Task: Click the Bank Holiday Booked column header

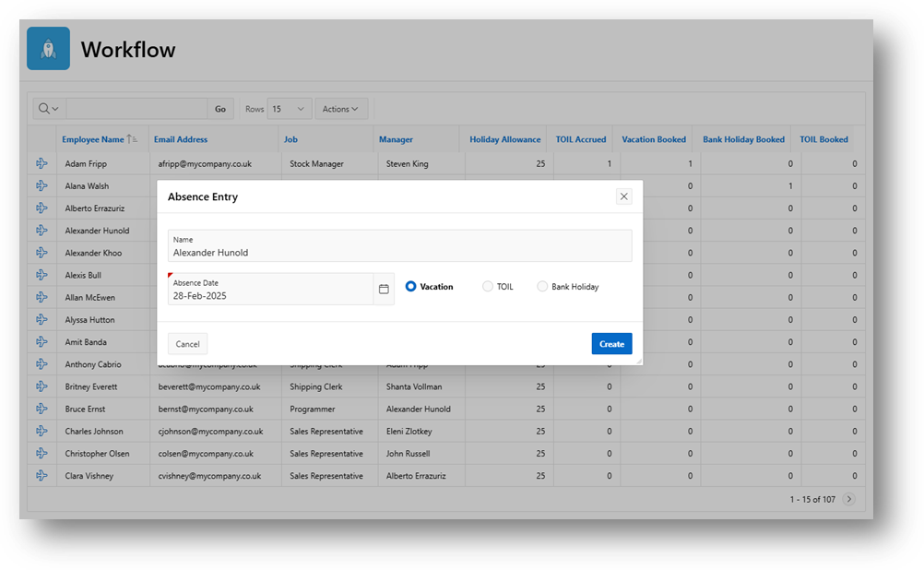Action: 743,139
